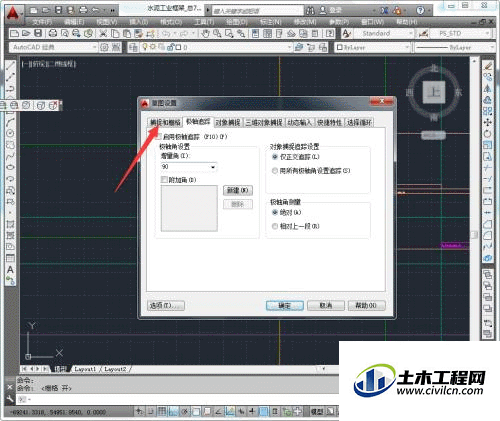This screenshot has width=500, height=421.
Task: Click the Help 帮助(H) button in dialog
Action: 367,305
